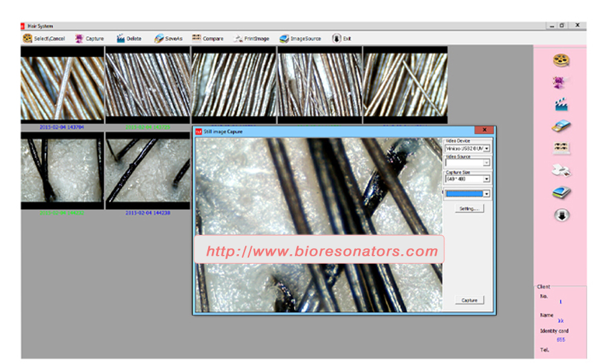Click the film reel icon in pink sidebar
Image resolution: width=606 pixels, height=364 pixels.
click(561, 60)
